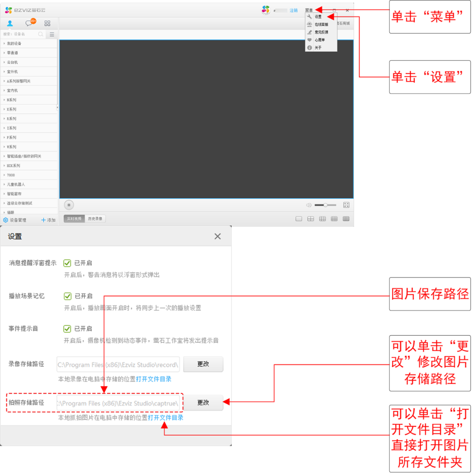Click the search magnifier in device search
This screenshot has height=475, width=476.
[x=41, y=34]
